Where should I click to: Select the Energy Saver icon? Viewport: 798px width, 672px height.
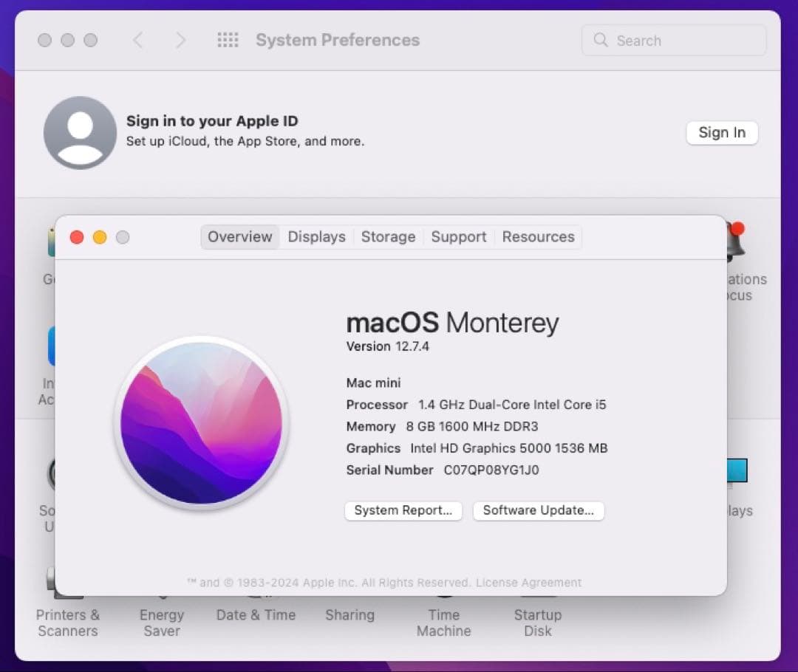pos(161,623)
